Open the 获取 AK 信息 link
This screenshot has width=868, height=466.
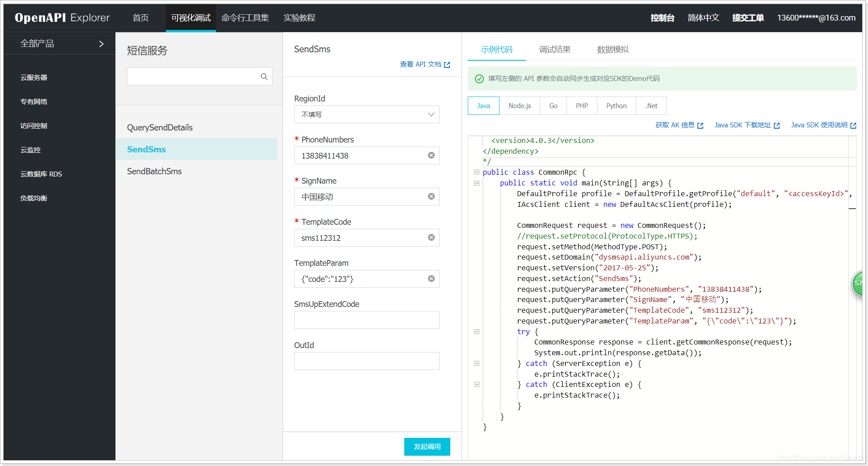[x=675, y=125]
